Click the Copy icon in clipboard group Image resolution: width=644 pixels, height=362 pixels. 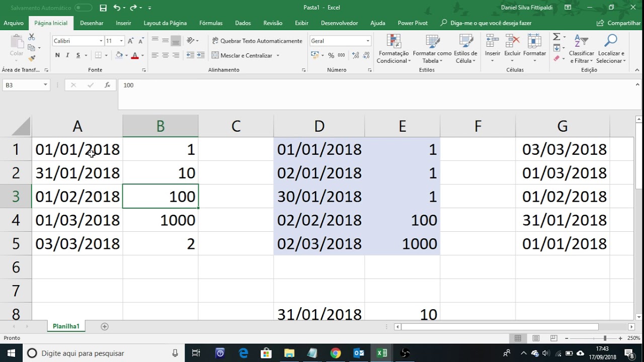[32, 48]
